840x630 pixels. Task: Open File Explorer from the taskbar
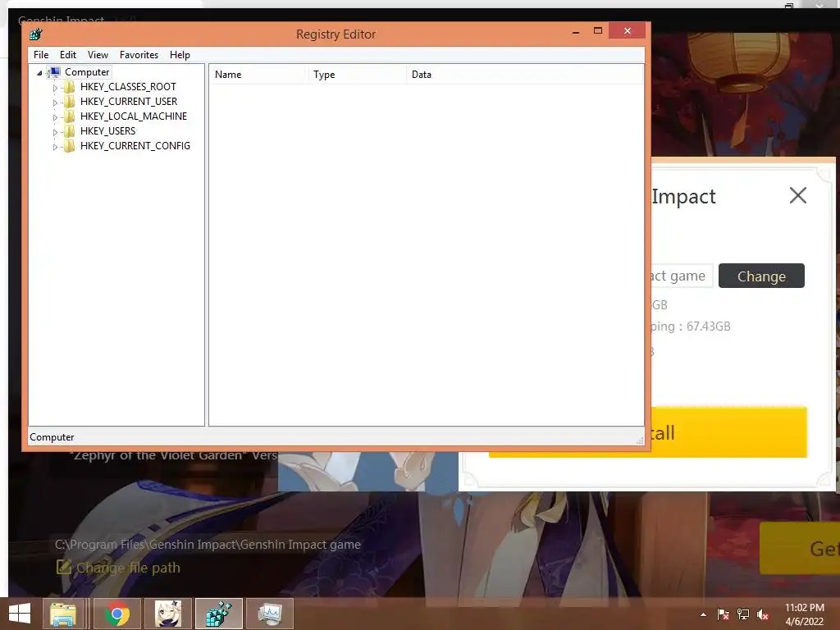[x=63, y=614]
